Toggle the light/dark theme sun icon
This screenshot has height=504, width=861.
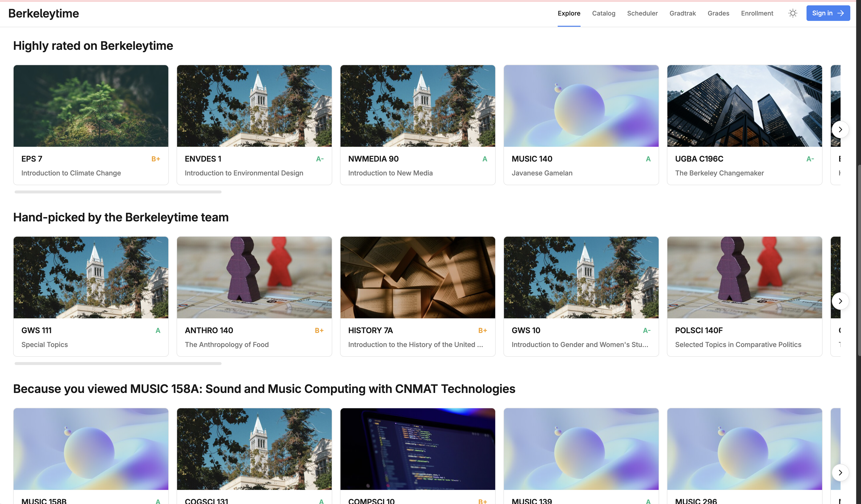[x=793, y=13]
